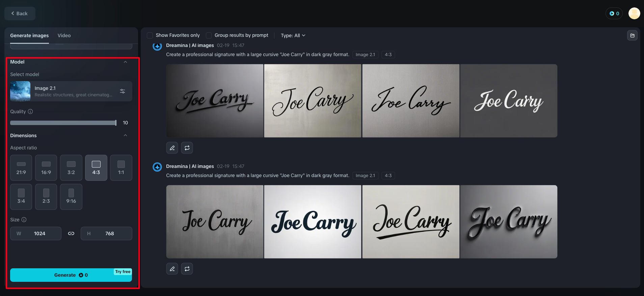Click edit prompt pencil under first result
The height and width of the screenshot is (296, 644).
pyautogui.click(x=172, y=148)
